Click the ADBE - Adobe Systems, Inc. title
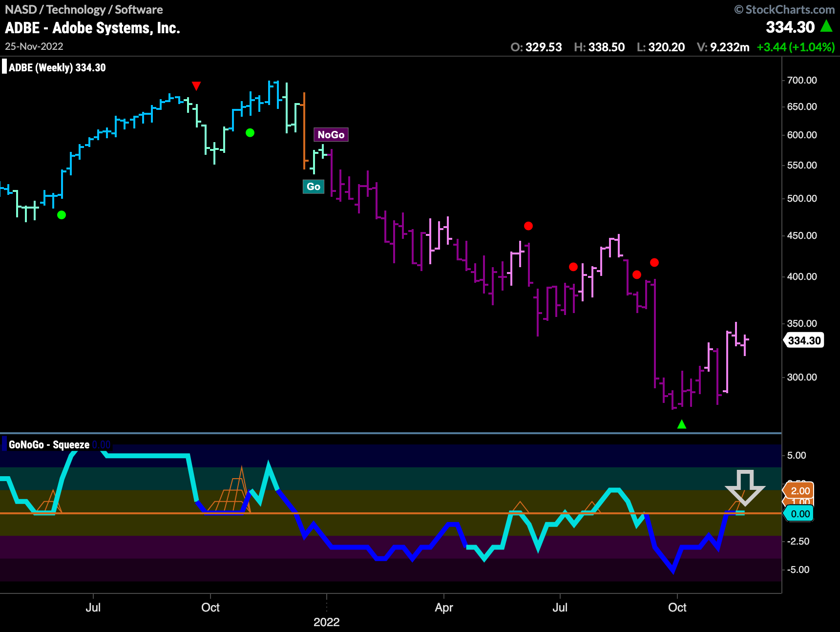This screenshot has height=632, width=840. [92, 28]
